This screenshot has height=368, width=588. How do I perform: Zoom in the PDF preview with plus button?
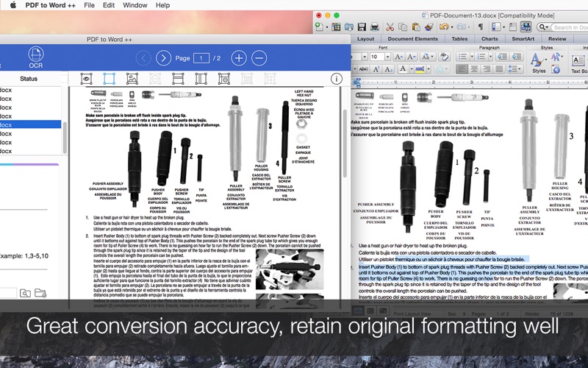click(x=239, y=58)
